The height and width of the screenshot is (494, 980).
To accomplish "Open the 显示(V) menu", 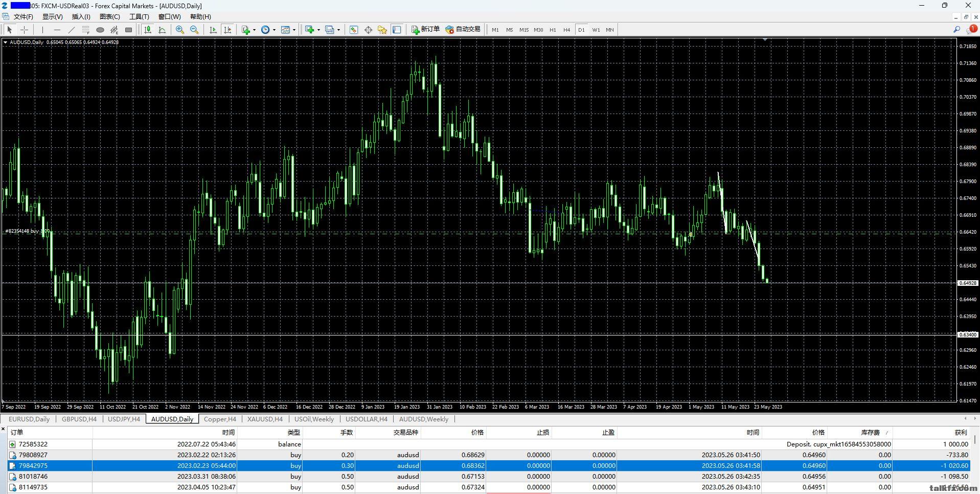I will tap(53, 17).
